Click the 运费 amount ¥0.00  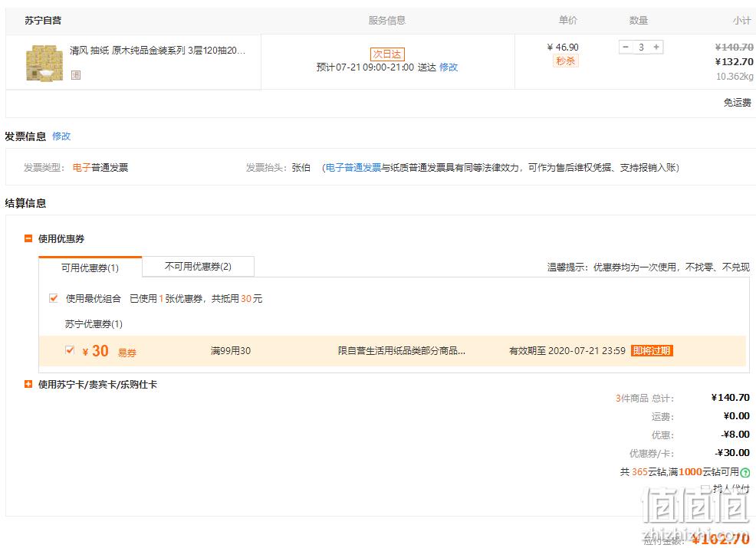(736, 416)
